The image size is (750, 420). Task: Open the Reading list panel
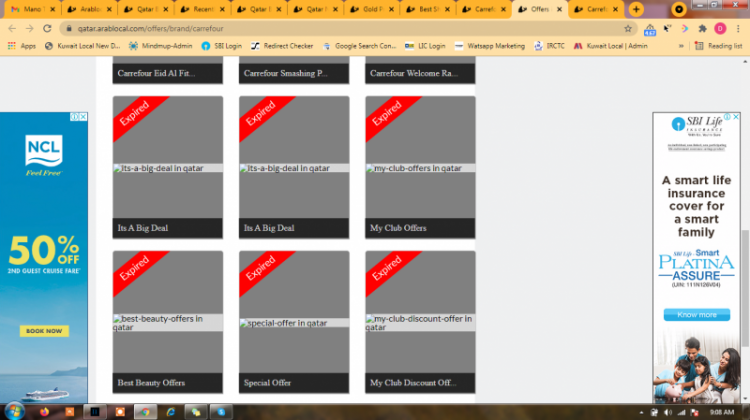click(x=718, y=46)
